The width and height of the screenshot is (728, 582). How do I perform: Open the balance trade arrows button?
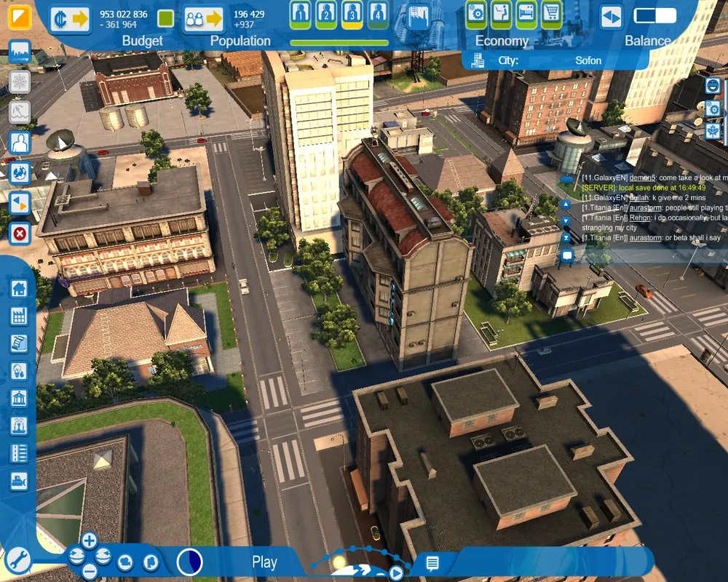point(611,17)
